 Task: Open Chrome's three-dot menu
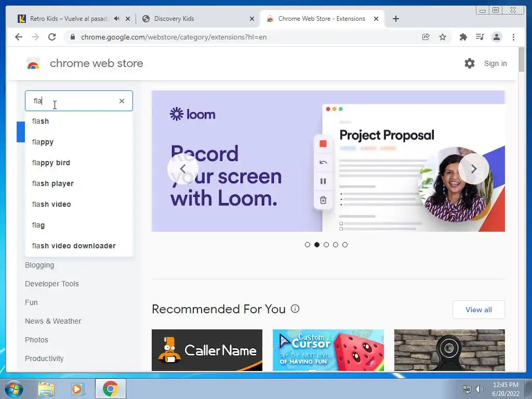pos(513,37)
